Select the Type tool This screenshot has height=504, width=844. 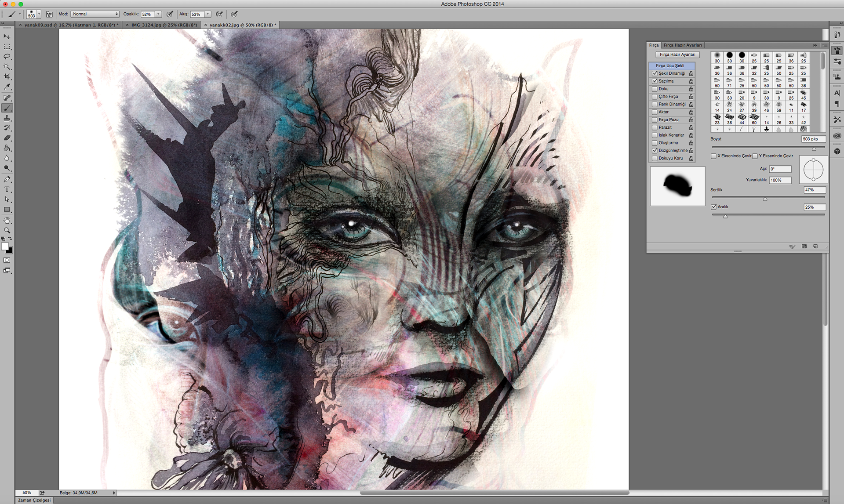pos(7,189)
